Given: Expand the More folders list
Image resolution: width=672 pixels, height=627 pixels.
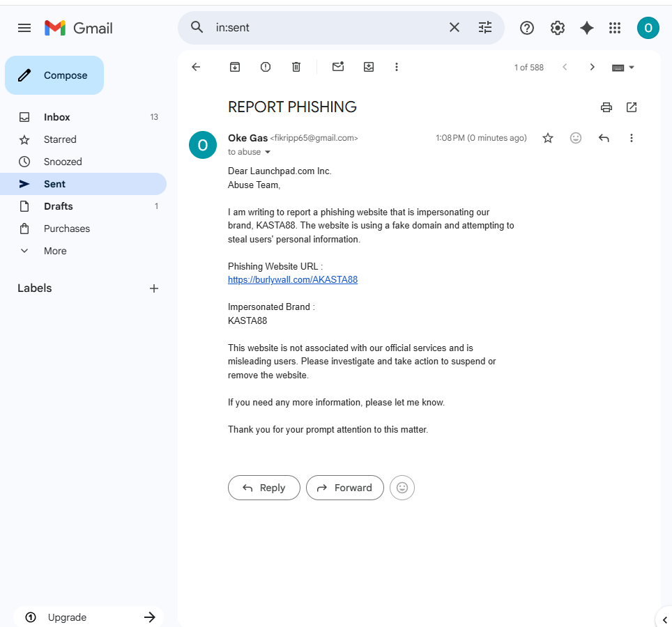Looking at the screenshot, I should pos(83,251).
